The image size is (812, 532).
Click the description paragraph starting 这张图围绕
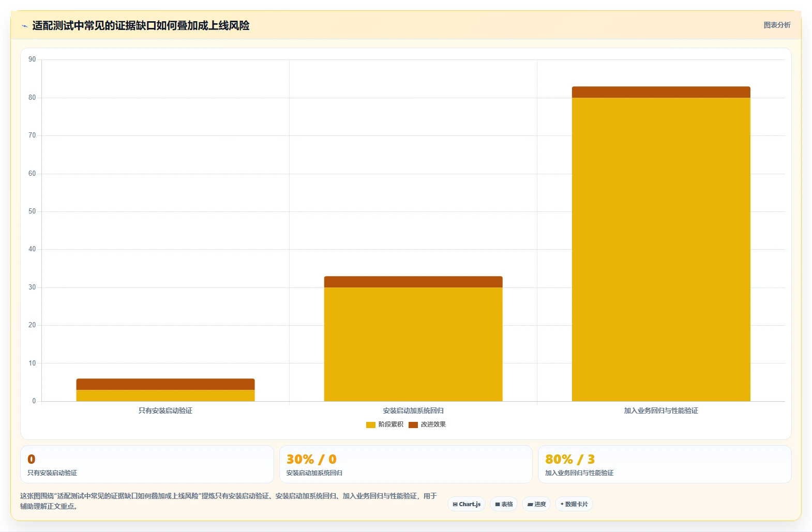click(229, 501)
